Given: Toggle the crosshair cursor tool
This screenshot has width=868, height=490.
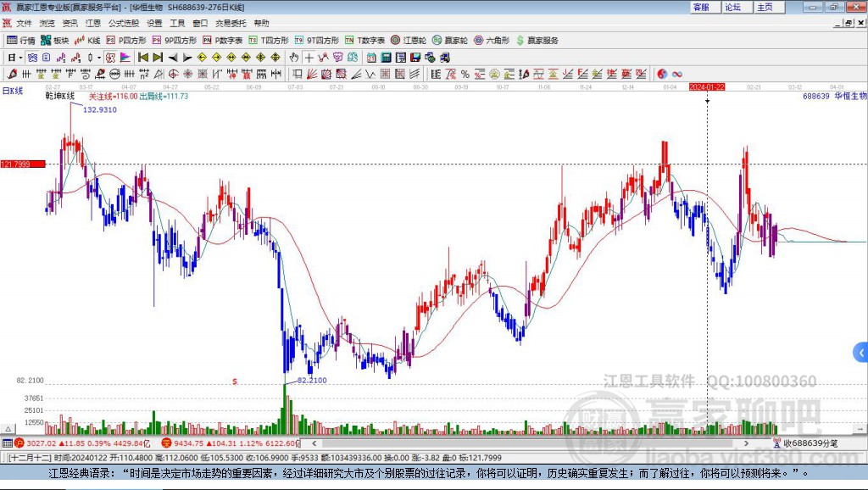Looking at the screenshot, I should pyautogui.click(x=309, y=58).
